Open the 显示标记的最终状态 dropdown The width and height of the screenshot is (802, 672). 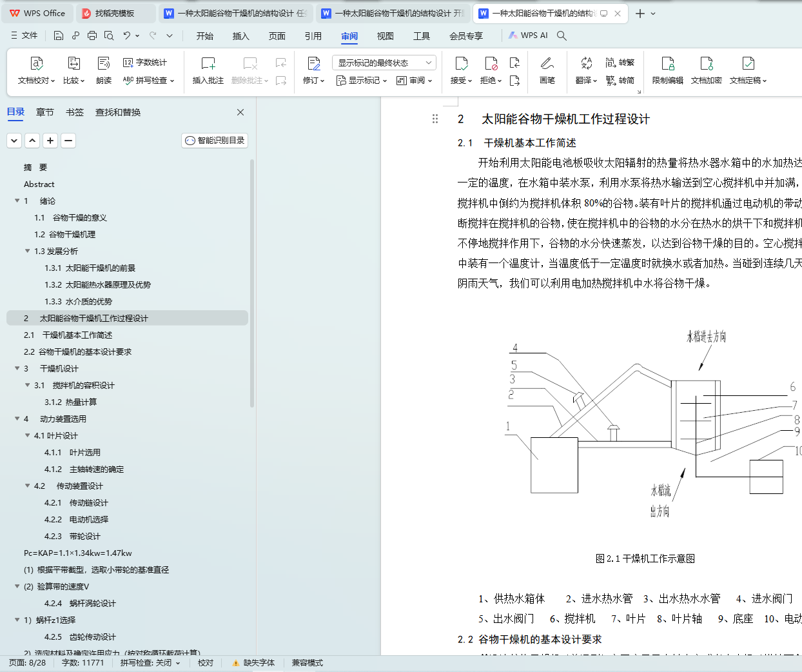384,63
